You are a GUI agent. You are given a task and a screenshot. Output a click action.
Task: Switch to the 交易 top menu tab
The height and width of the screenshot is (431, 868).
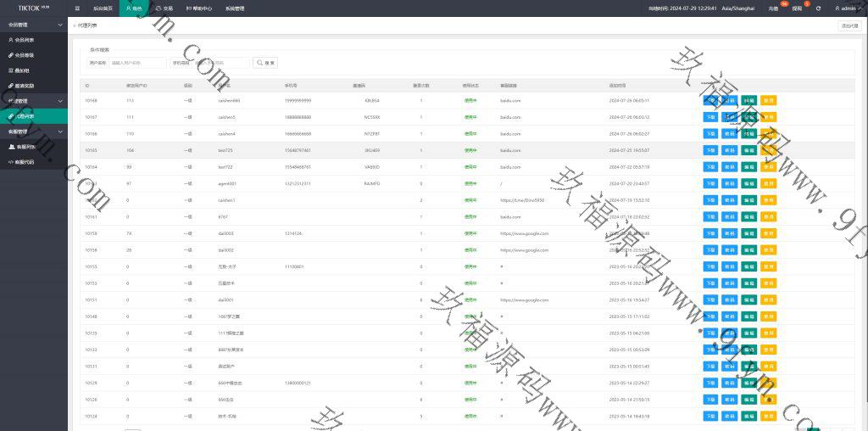coord(164,8)
